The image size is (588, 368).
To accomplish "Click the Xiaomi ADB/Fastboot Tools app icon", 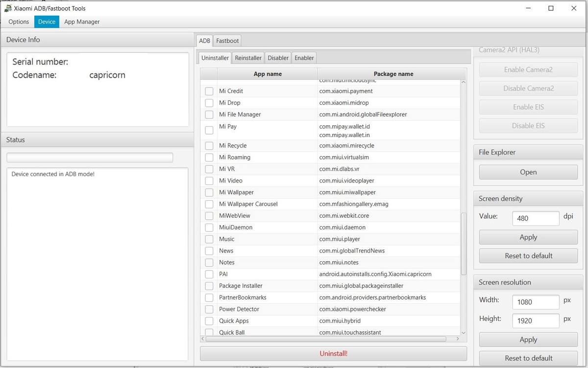I will [8, 8].
